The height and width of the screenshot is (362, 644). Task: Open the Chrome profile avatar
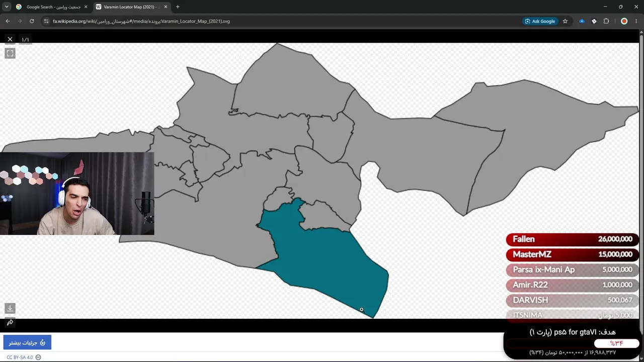click(x=624, y=21)
